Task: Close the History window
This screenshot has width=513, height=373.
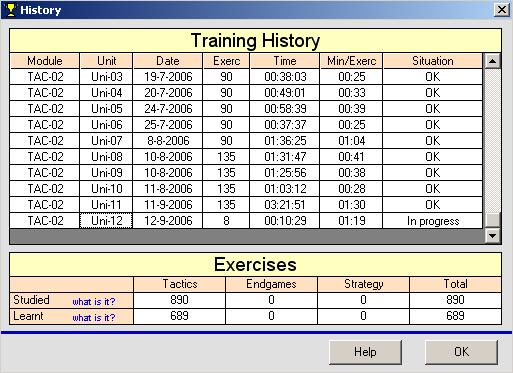Action: pyautogui.click(x=502, y=10)
